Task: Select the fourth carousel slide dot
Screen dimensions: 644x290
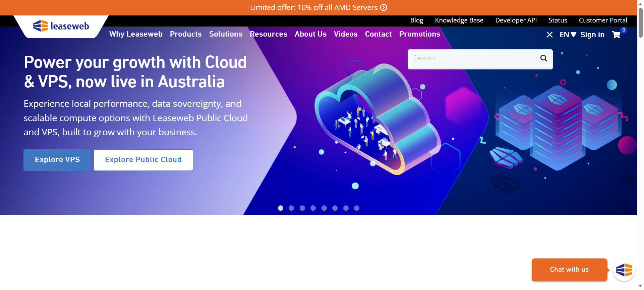Action: (x=313, y=208)
